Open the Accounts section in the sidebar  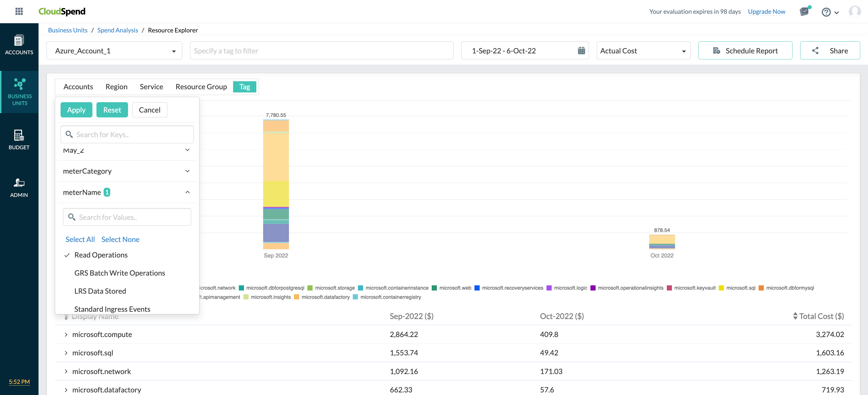[19, 44]
